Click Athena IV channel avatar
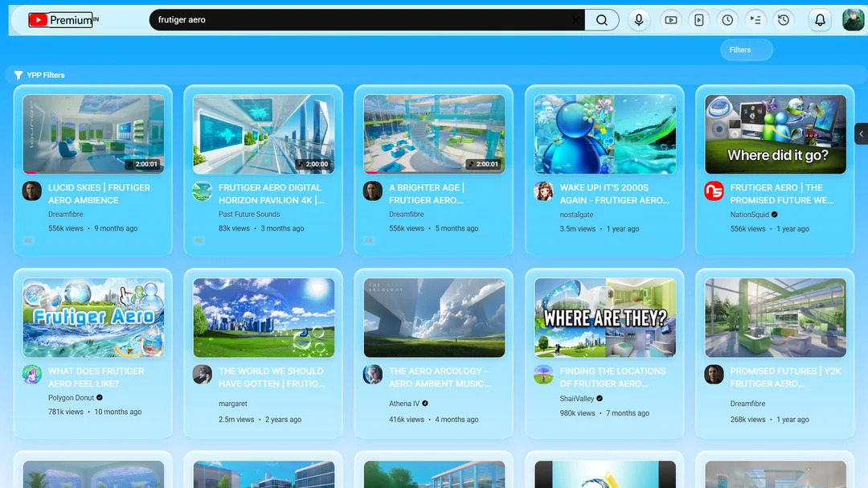This screenshot has width=868, height=488. point(373,375)
